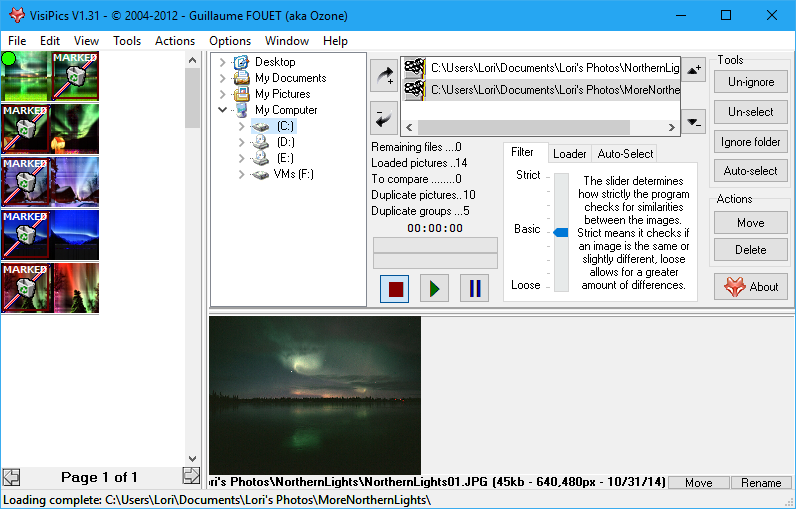Screen dimensions: 796x509
Task: Expand the (D:) drive node
Action: 242,142
